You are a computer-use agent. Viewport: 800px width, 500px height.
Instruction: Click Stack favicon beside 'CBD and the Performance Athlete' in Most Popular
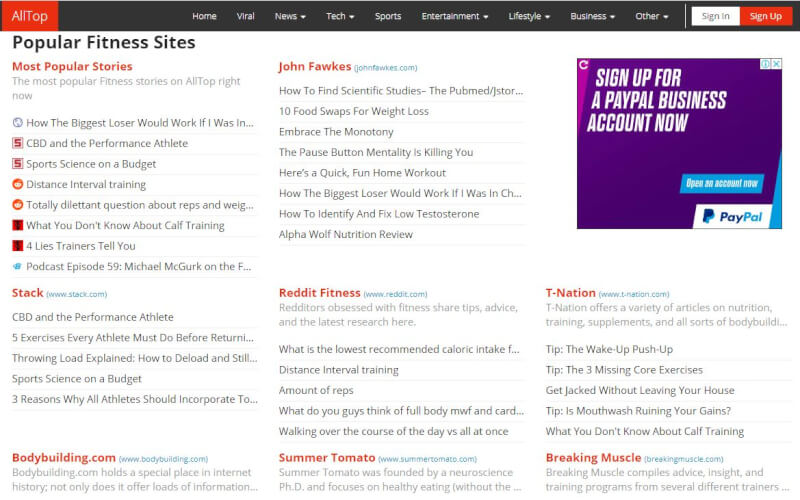tap(18, 143)
